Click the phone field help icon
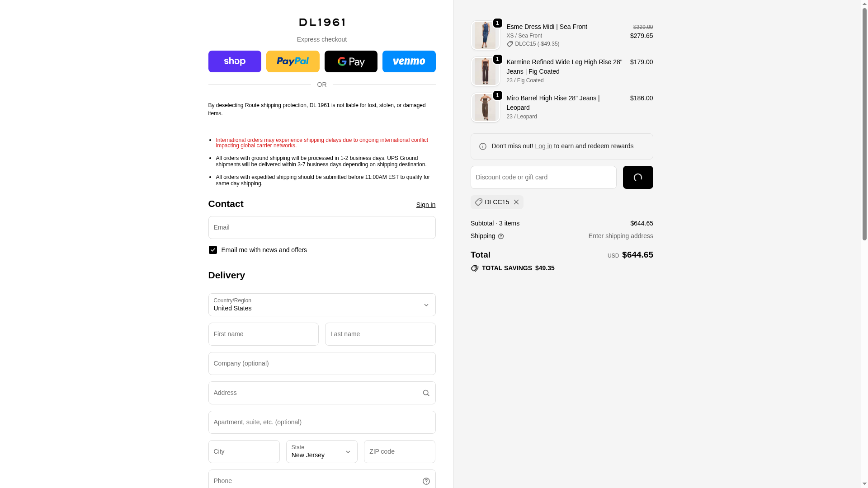This screenshot has height=488, width=868. tap(426, 481)
